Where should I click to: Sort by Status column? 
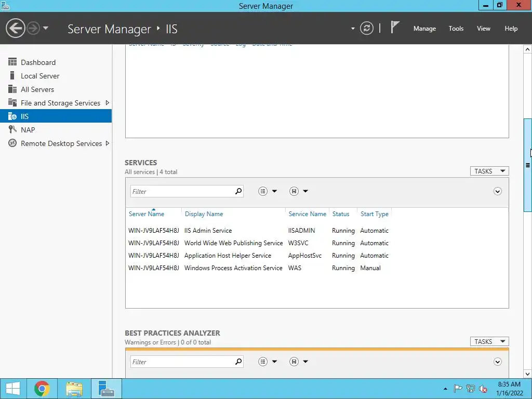tap(341, 214)
